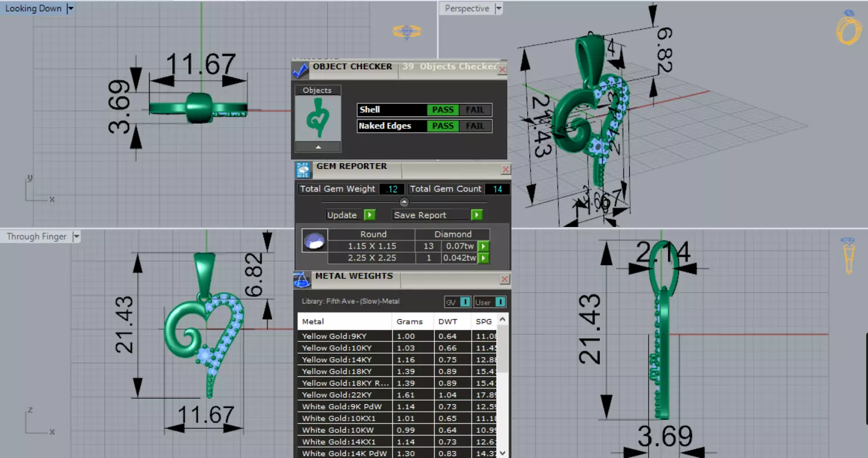Toggle the Naked Edges PASS filter

tap(443, 126)
